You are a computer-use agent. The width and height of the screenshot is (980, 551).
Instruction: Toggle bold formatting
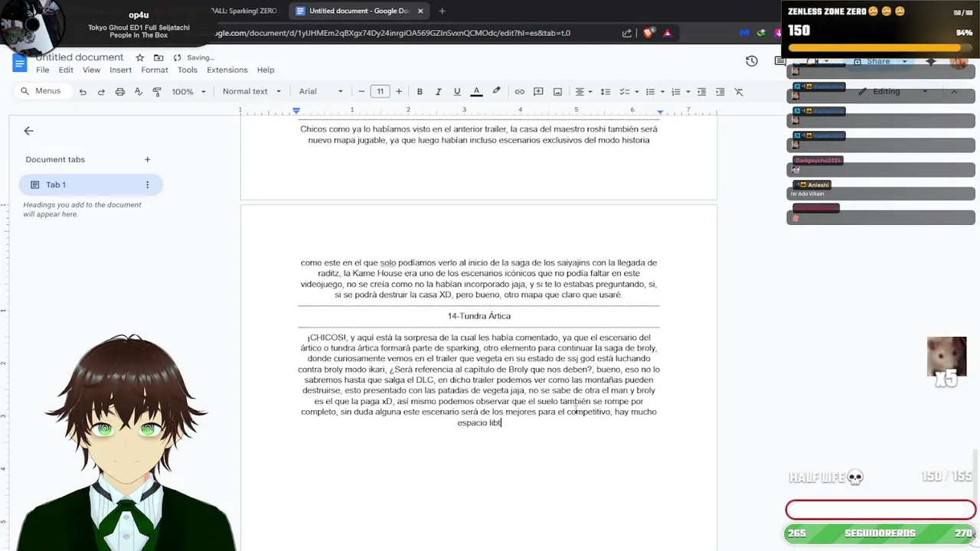click(x=420, y=92)
